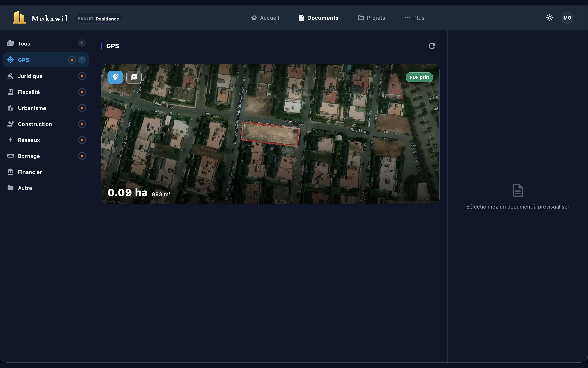Open the PROJET Residance project selector
The image size is (588, 368).
click(x=98, y=19)
